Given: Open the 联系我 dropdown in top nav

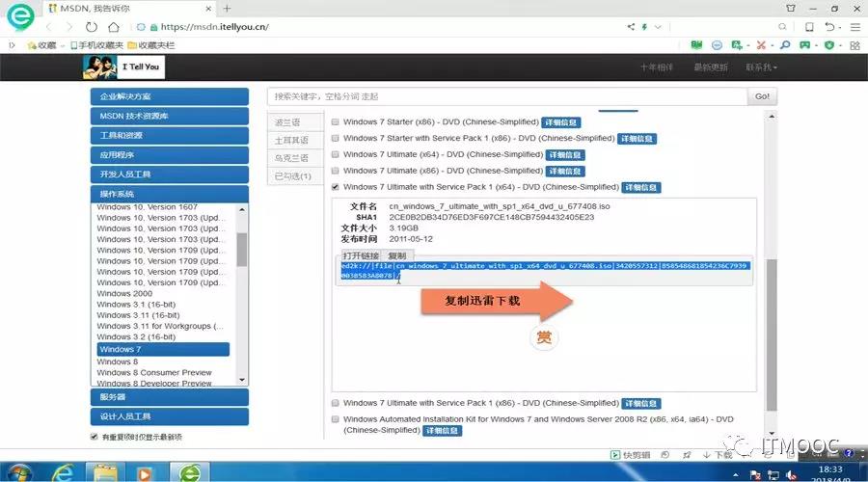Looking at the screenshot, I should coord(761,67).
